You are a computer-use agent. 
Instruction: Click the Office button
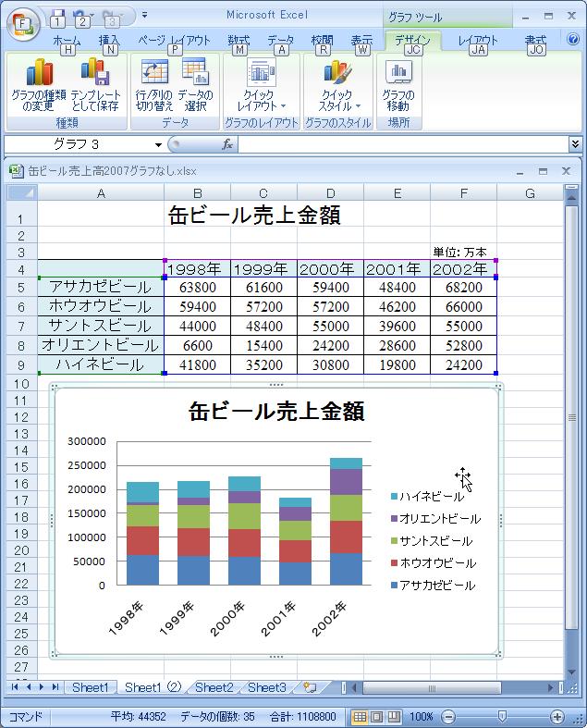pos(22,26)
